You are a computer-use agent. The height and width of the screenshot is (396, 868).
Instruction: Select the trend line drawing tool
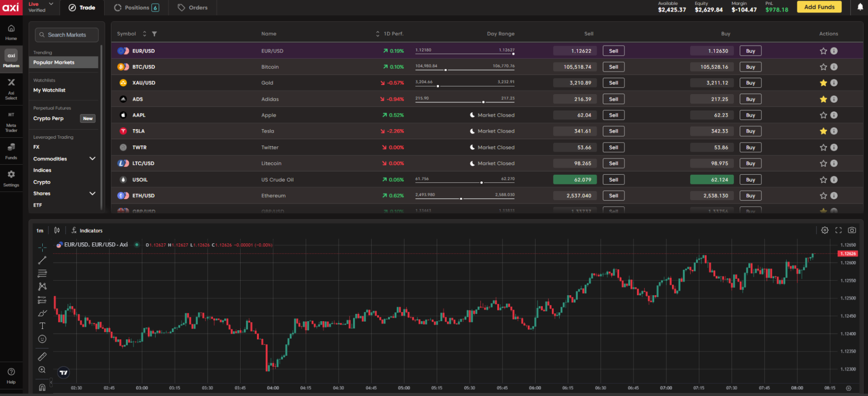click(x=42, y=260)
